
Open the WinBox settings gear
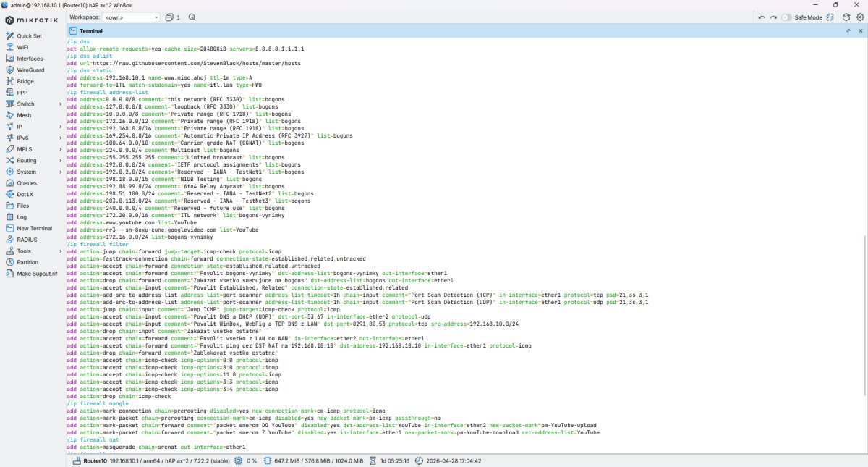(859, 17)
